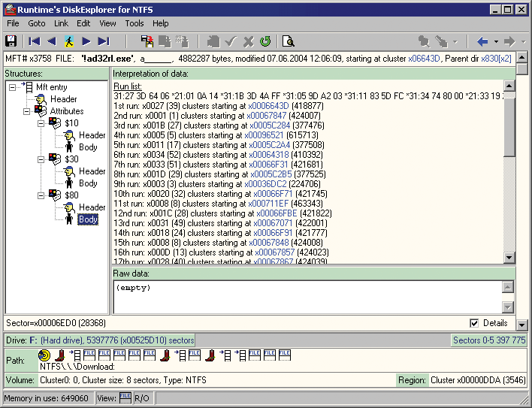Click the grayed-out paste data icon
This screenshot has width=532, height=408.
click(x=182, y=41)
